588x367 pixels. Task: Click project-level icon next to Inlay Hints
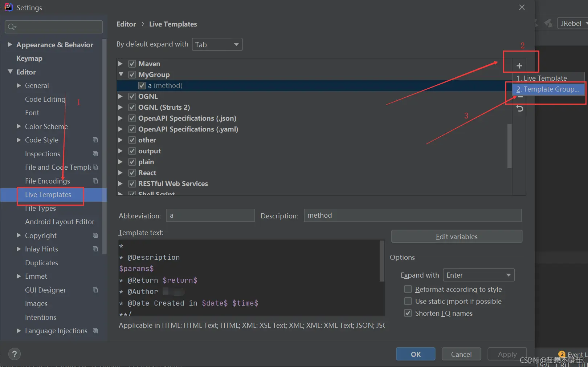(x=95, y=249)
